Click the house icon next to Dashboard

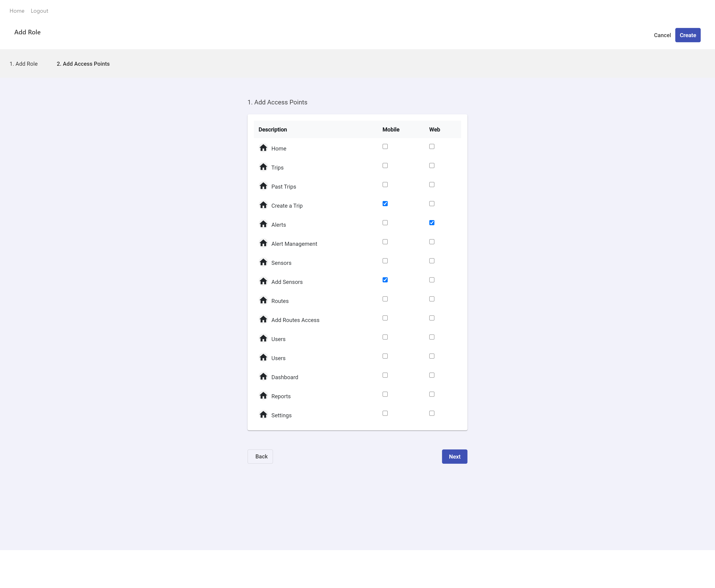click(x=263, y=377)
